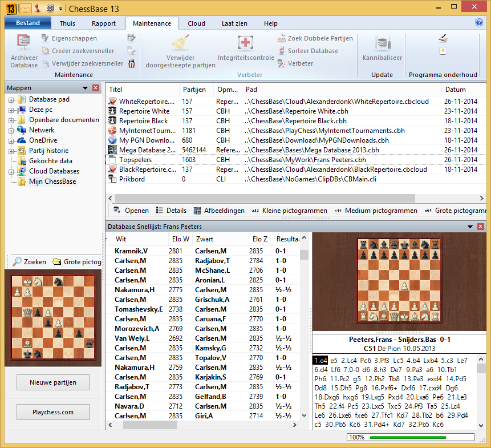Click Grote pictogrammen in Mappen toolbar

(x=77, y=261)
